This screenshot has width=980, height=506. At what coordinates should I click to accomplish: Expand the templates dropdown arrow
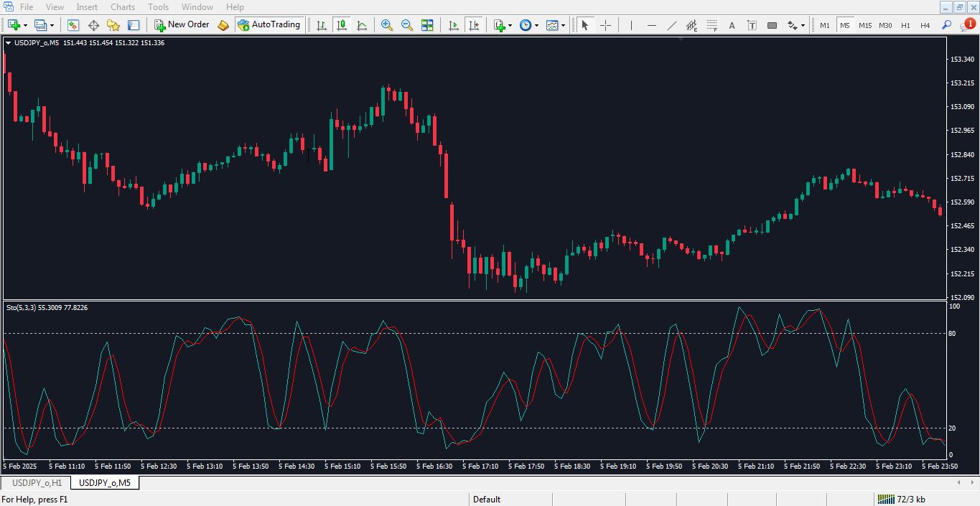[563, 25]
